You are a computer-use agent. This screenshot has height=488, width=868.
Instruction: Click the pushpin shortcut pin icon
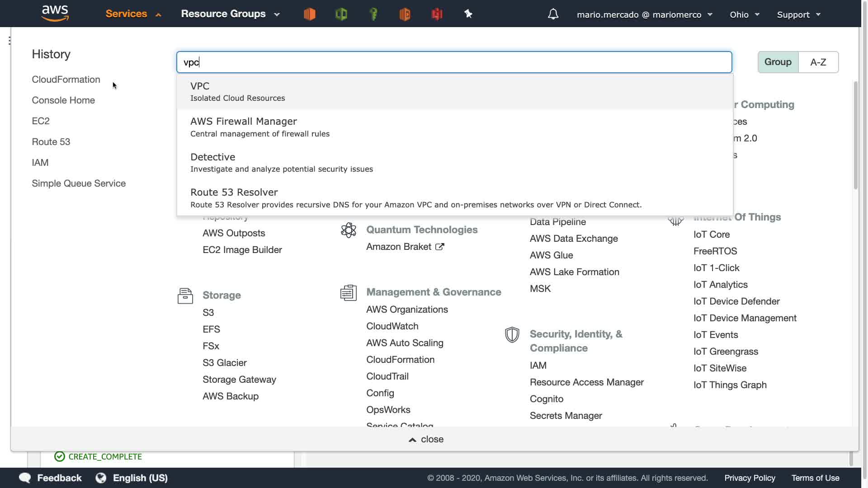[468, 14]
